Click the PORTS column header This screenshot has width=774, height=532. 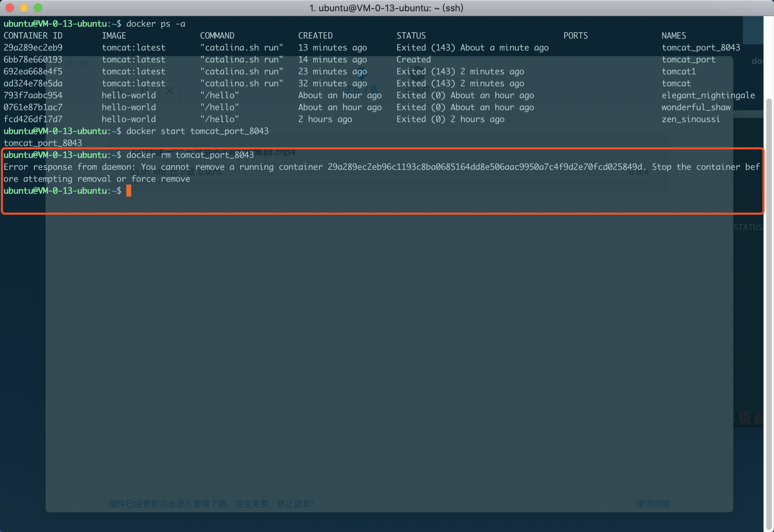[576, 35]
